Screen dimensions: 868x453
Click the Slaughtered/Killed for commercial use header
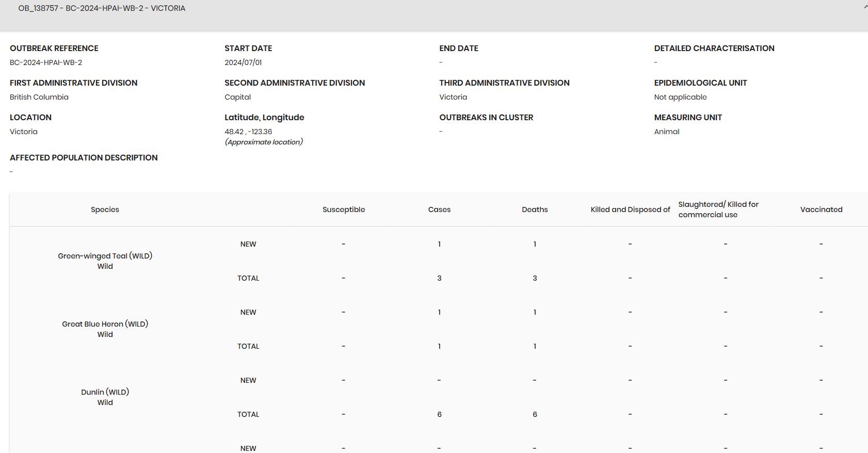tap(718, 209)
